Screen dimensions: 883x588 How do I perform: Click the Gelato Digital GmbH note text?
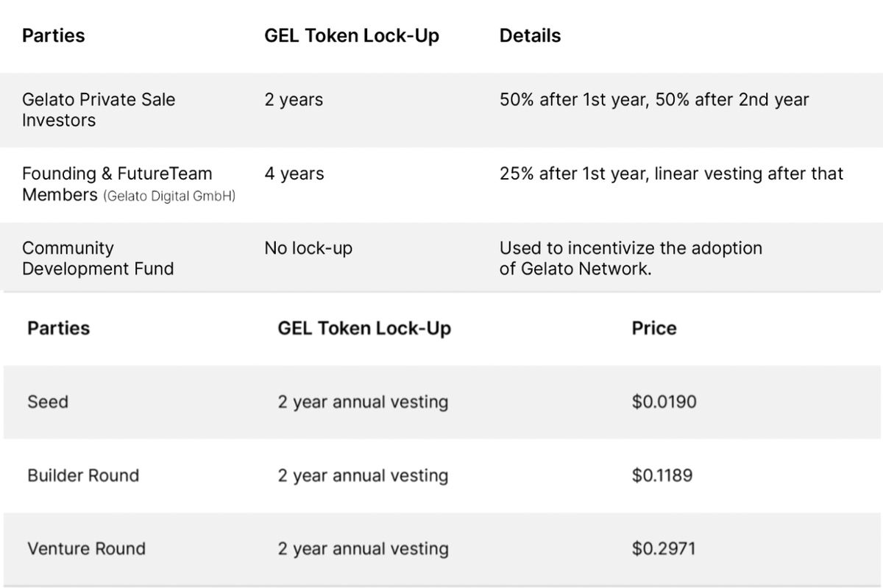pos(169,196)
